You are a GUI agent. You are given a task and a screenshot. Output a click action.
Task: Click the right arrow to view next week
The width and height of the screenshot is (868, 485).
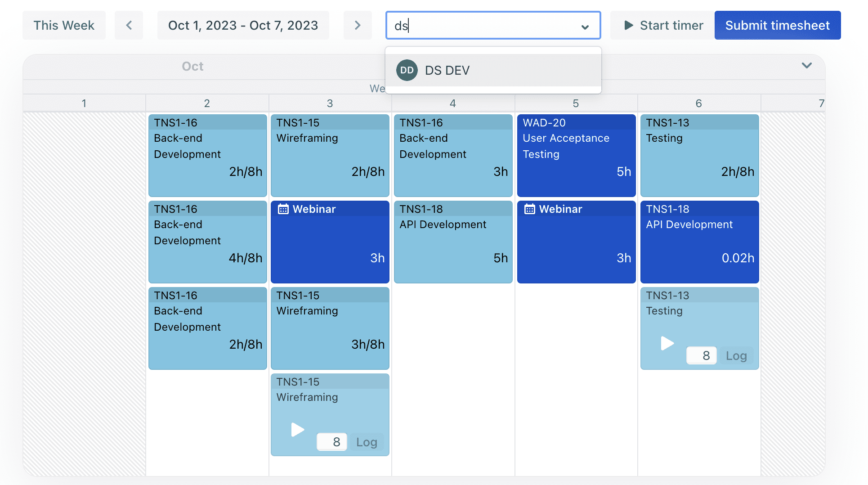point(358,25)
